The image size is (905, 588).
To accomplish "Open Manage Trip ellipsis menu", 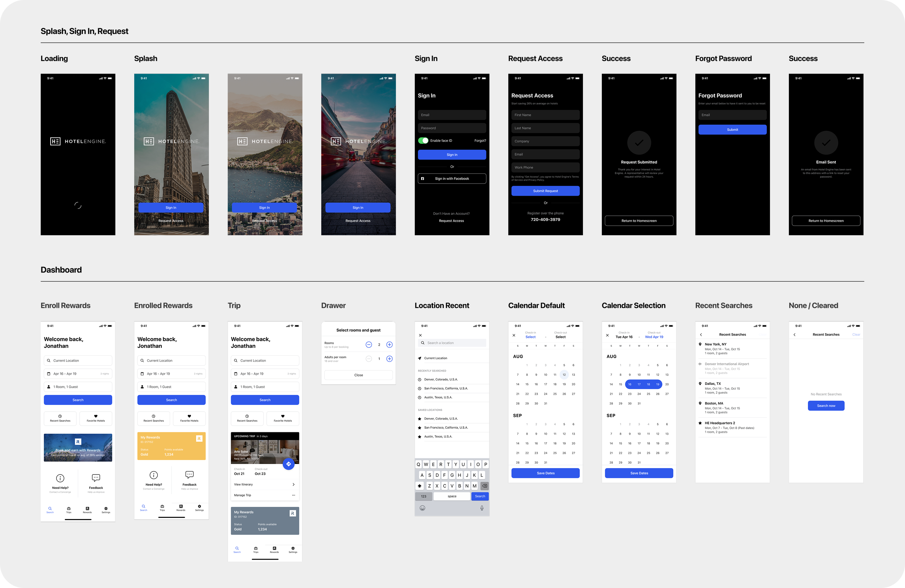I will click(293, 495).
